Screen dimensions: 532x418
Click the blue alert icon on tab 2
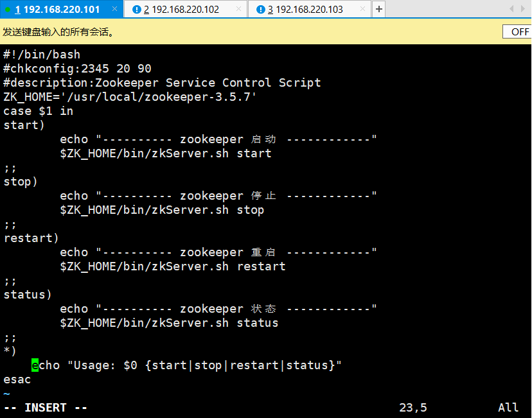[x=136, y=10]
